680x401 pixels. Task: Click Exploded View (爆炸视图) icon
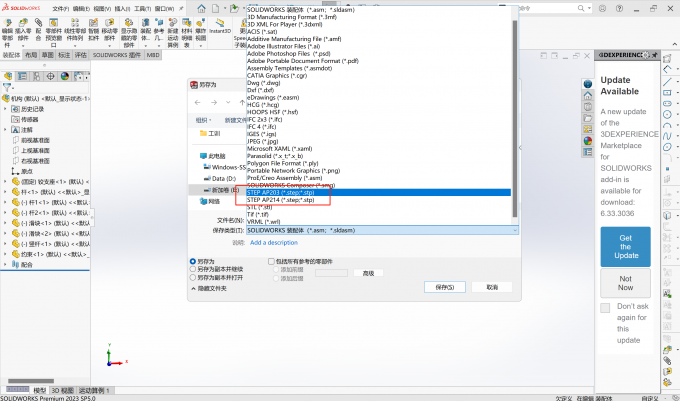tap(200, 23)
